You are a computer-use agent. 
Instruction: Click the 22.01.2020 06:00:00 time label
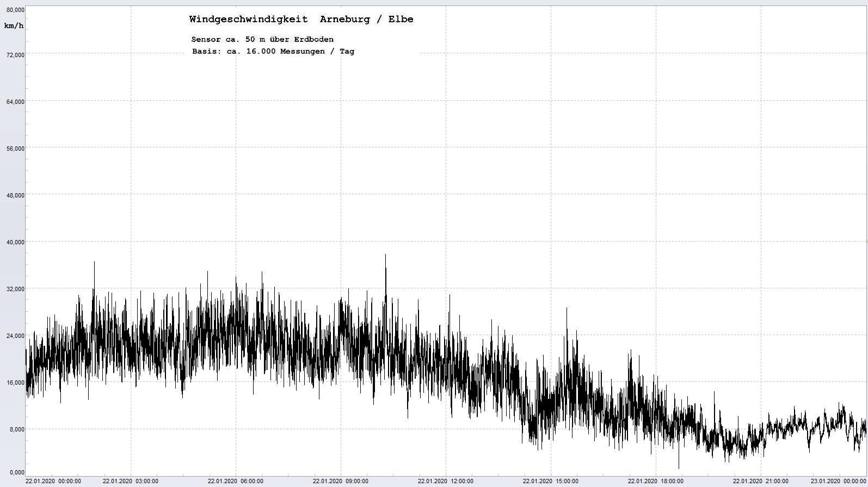point(236,481)
